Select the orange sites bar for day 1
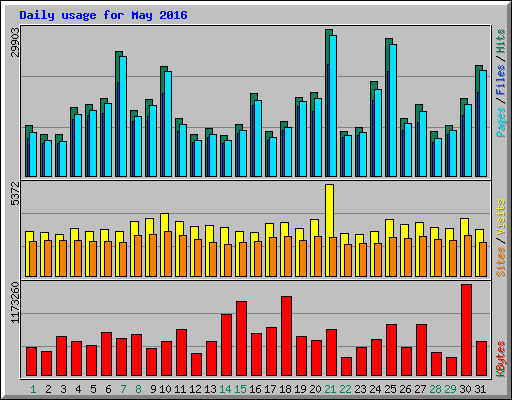 coord(33,259)
